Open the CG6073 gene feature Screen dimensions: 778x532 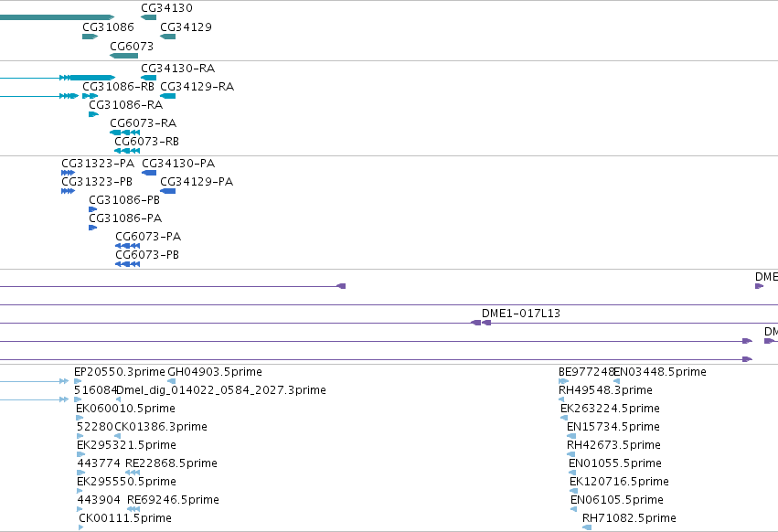(124, 56)
